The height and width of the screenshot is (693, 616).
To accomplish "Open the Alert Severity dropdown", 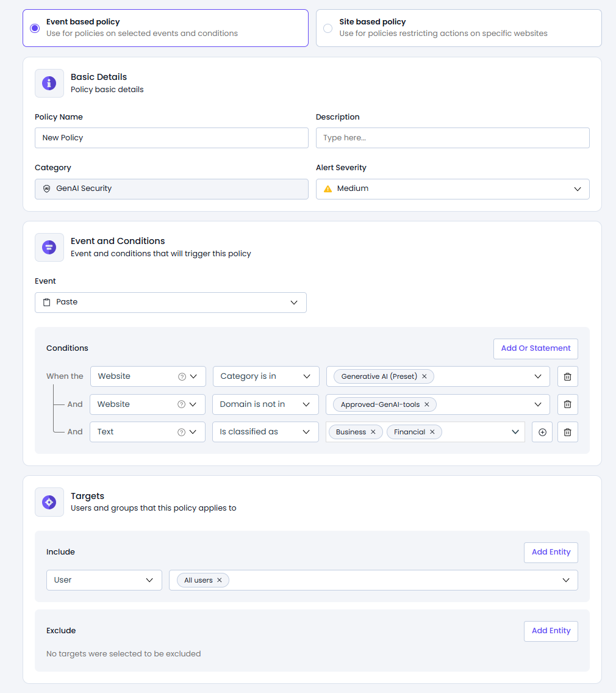I will coord(453,189).
